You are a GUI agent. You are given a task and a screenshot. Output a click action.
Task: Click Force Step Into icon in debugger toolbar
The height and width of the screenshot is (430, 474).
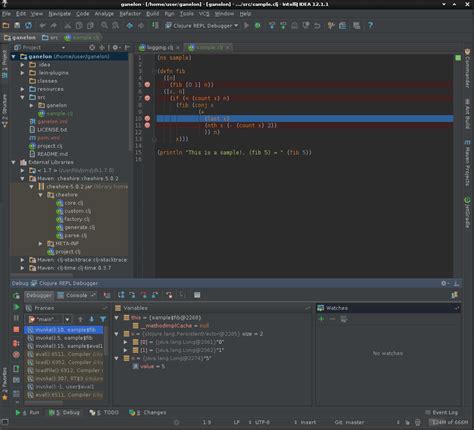[x=144, y=295]
